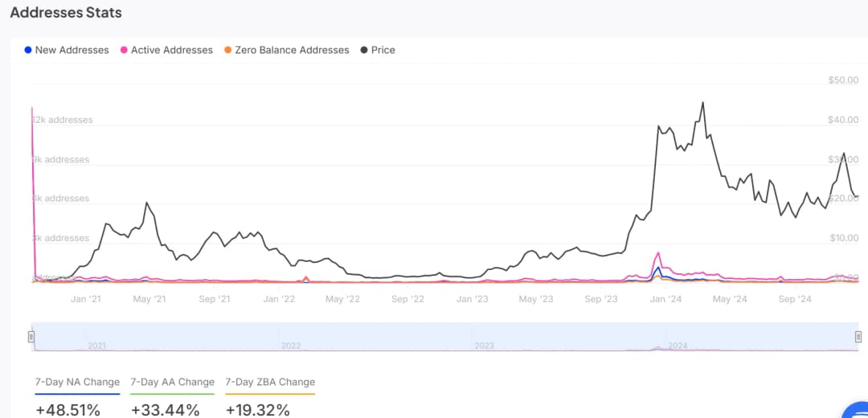Click the +33.44% change value
The height and width of the screenshot is (418, 868).
165,410
